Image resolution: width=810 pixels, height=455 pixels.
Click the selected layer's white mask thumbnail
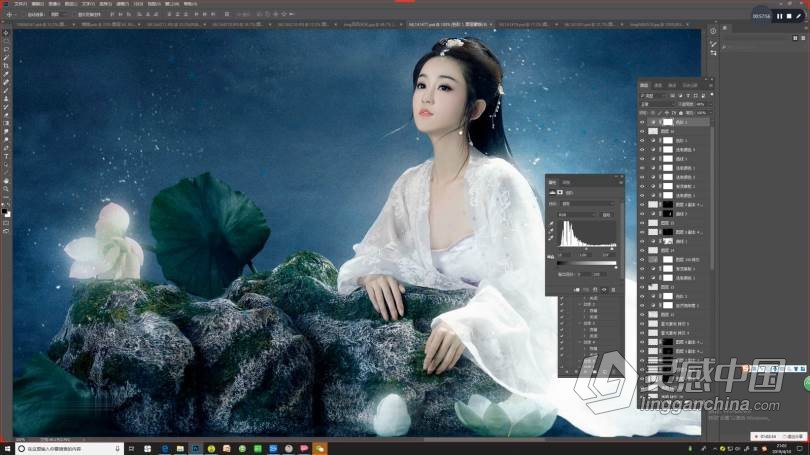pos(668,122)
